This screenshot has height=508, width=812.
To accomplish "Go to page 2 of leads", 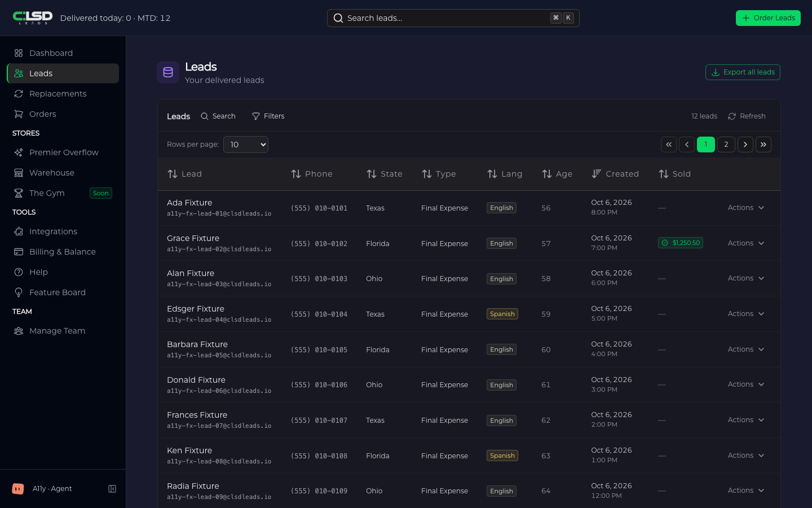I will click(726, 144).
